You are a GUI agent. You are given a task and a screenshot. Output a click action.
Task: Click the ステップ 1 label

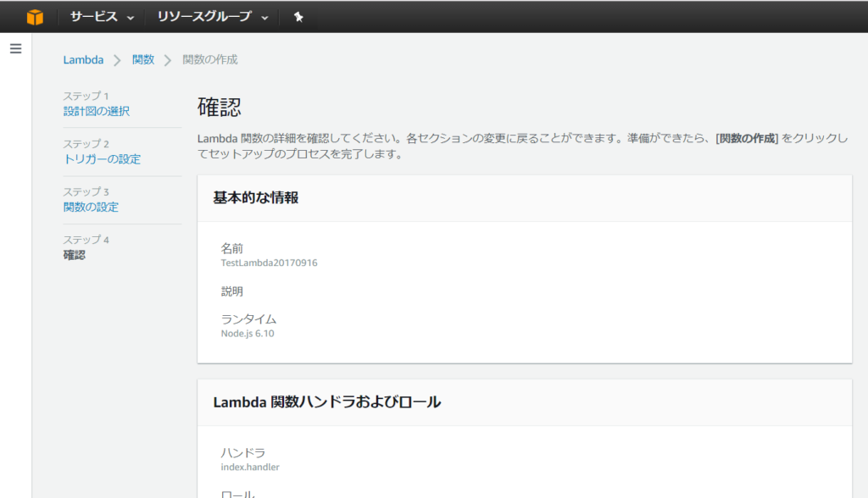pos(86,96)
